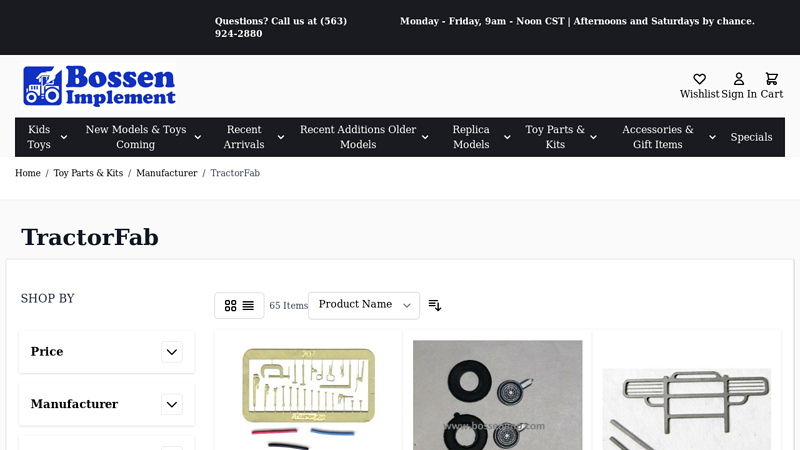The image size is (800, 450).
Task: Go to Home breadcrumb link
Action: 28,173
